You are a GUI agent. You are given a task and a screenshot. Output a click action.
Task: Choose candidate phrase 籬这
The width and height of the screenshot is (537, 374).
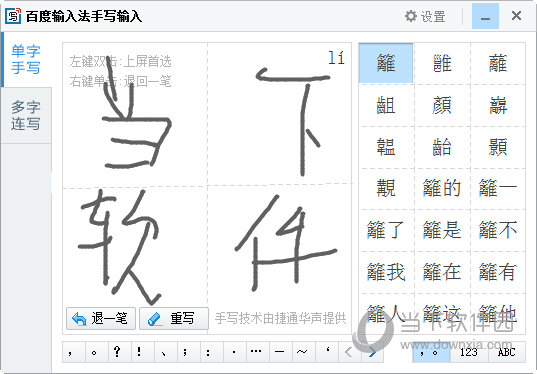click(442, 314)
